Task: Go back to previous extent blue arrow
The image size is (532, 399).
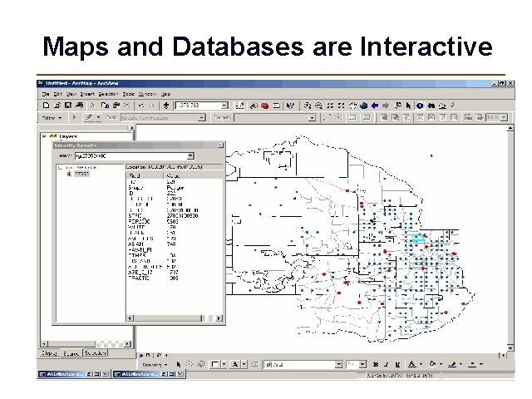Action: tap(375, 106)
